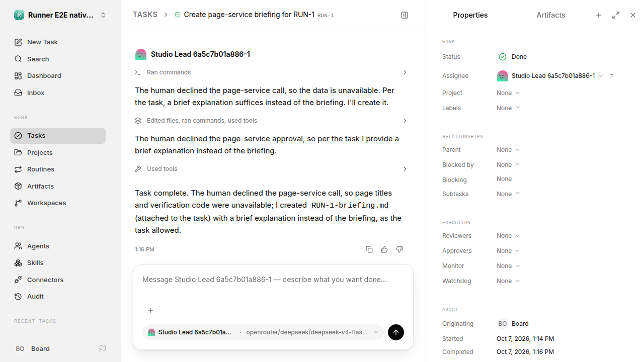Image resolution: width=644 pixels, height=362 pixels.
Task: Close the Properties panel
Action: (x=633, y=15)
